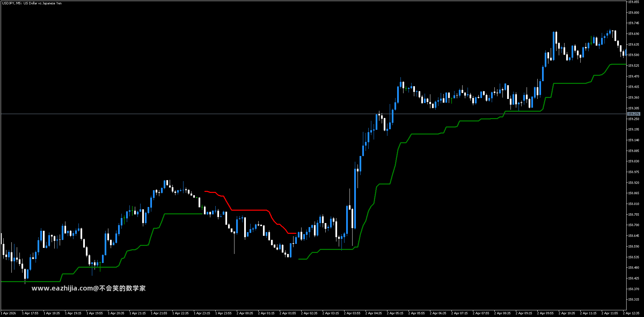Click the 158.590 price scale label
This screenshot has width=644, height=317.
click(x=634, y=247)
